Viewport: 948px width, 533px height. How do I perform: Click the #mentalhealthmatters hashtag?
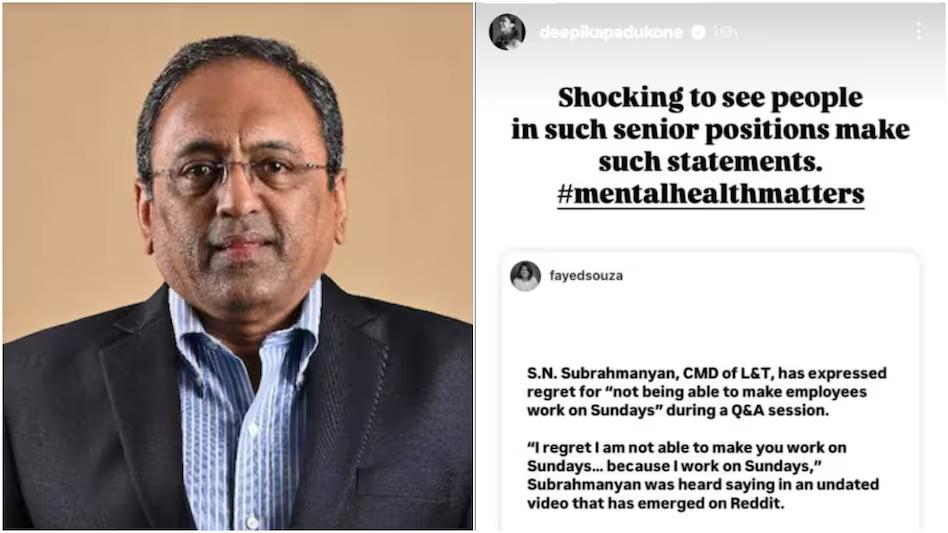tap(710, 194)
